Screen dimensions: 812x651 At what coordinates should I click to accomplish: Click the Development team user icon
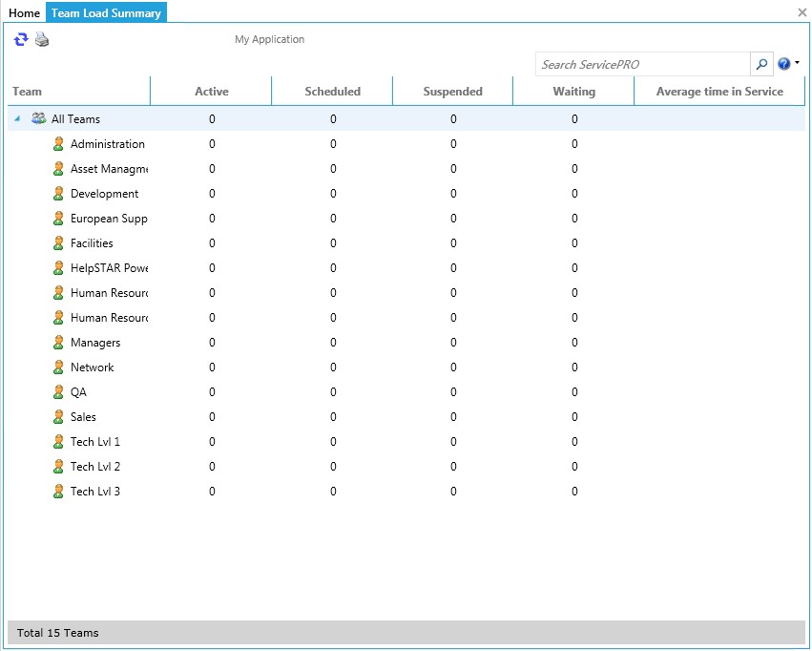58,194
